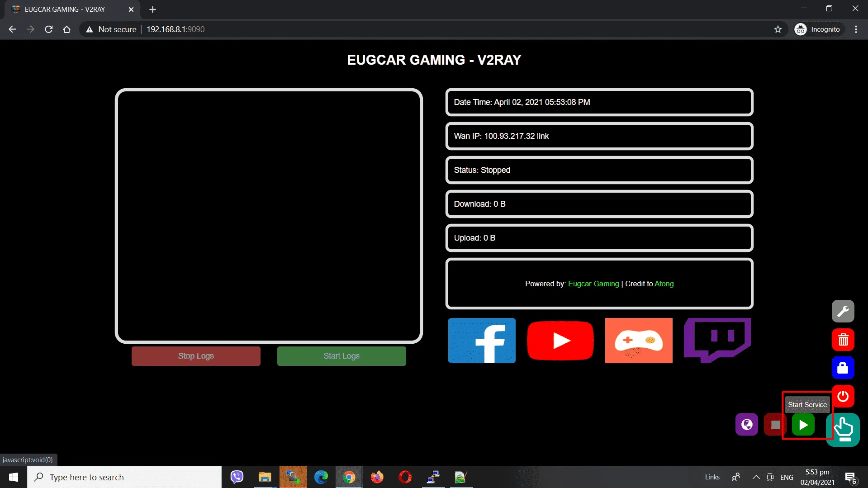Click the gray wrench settings icon

coord(843,311)
